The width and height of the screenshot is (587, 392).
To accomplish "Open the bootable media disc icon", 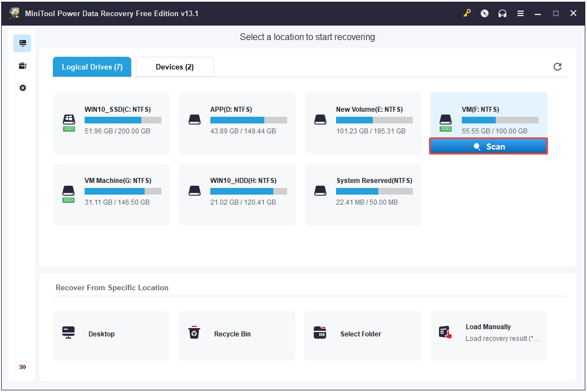I will [x=485, y=13].
